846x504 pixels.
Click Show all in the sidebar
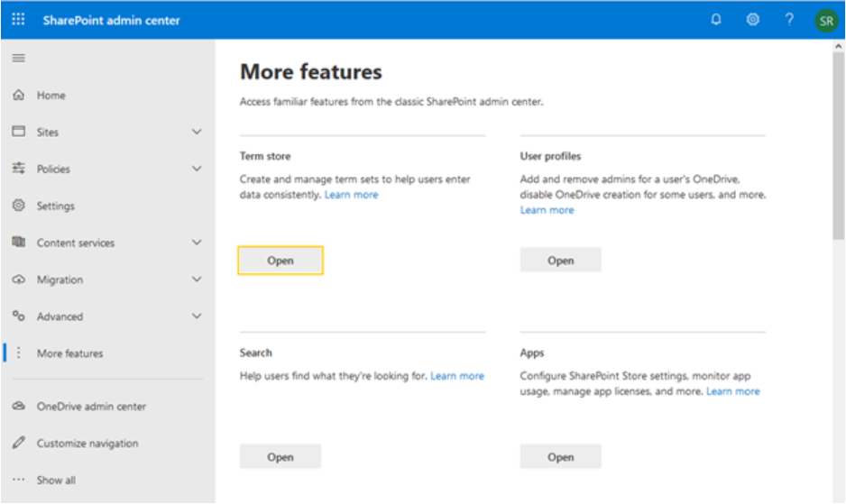(x=56, y=481)
